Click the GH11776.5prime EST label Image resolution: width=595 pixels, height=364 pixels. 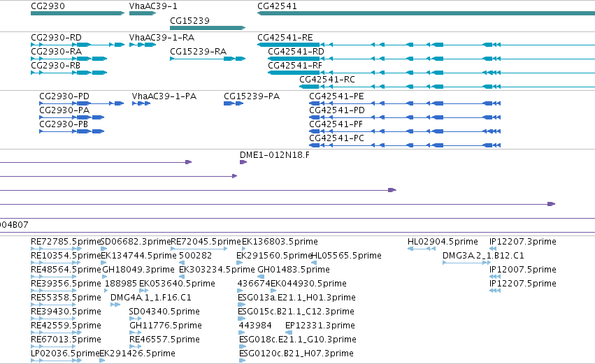166,326
